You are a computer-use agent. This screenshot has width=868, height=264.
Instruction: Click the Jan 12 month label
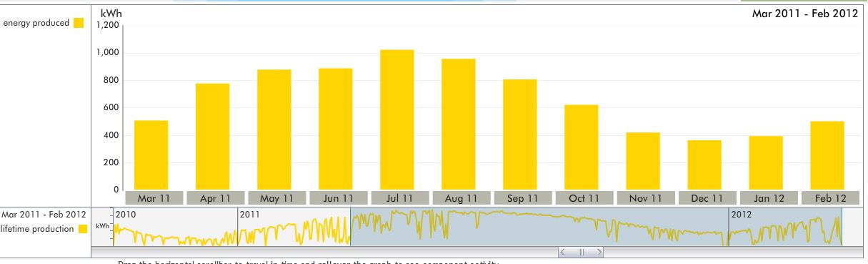pos(769,198)
